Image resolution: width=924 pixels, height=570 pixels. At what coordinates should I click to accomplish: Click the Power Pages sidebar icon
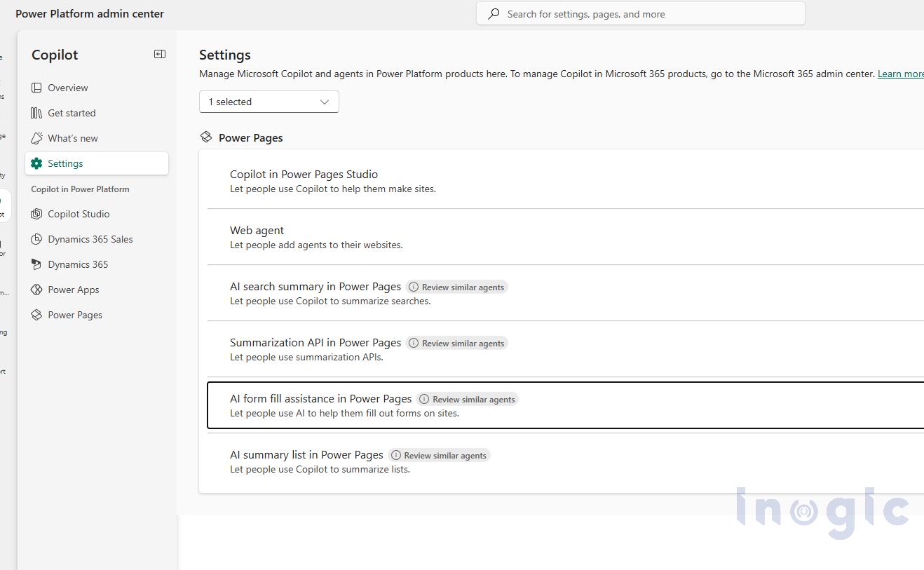[36, 315]
